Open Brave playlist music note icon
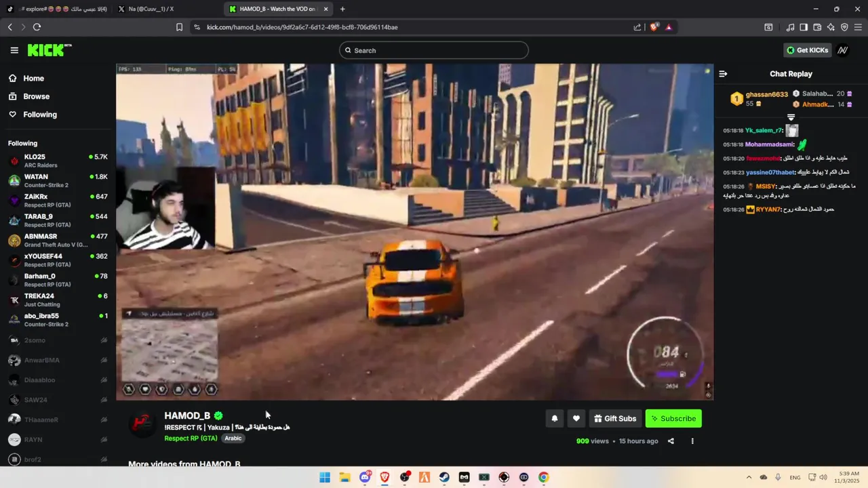The height and width of the screenshot is (488, 868). pyautogui.click(x=790, y=27)
